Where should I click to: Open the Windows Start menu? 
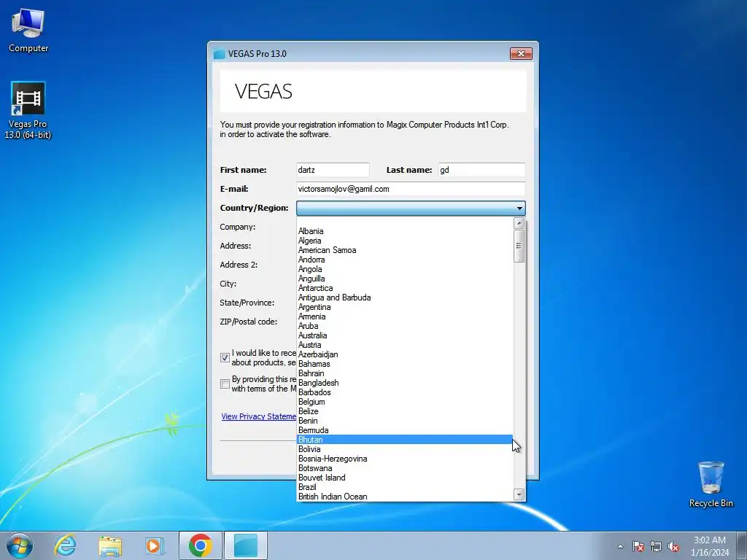click(20, 545)
